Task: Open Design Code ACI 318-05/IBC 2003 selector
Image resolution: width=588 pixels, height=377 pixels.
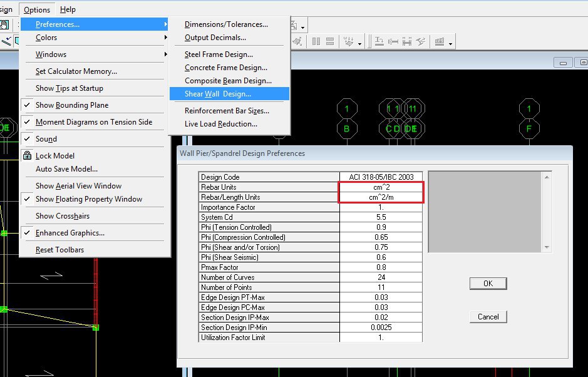Action: coord(381,177)
